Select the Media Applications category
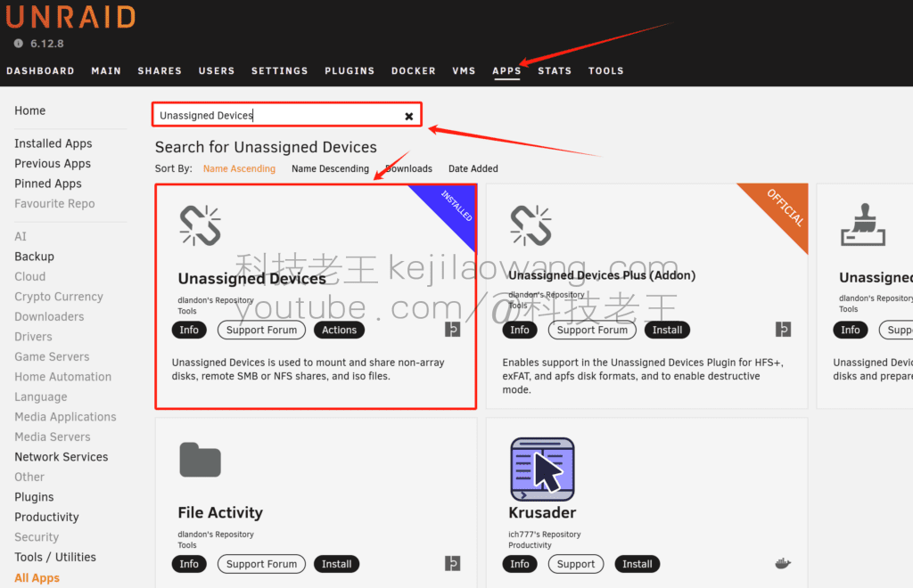913x588 pixels. click(65, 417)
